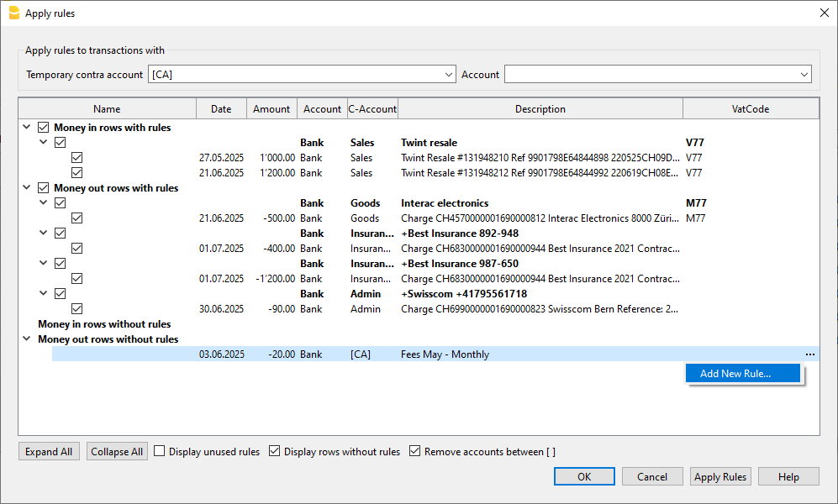838x504 pixels.
Task: Select the Best Insurance 892-948 rule row
Action: tap(459, 234)
